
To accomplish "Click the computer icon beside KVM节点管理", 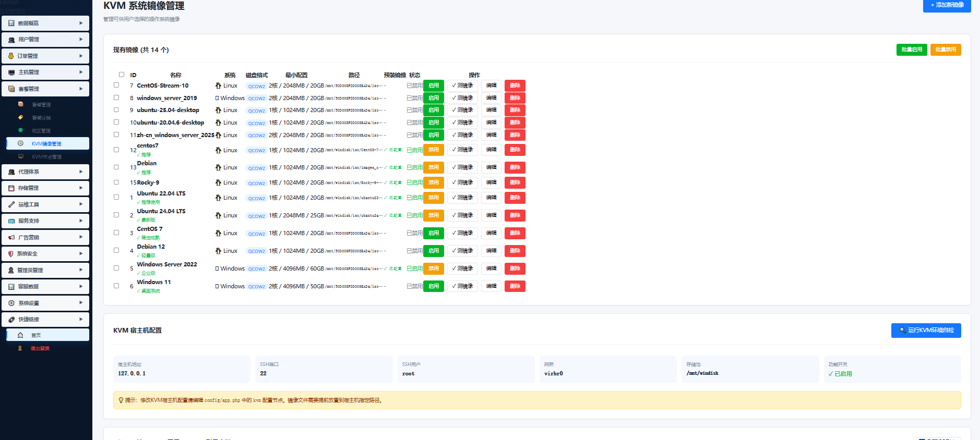I will click(x=21, y=156).
